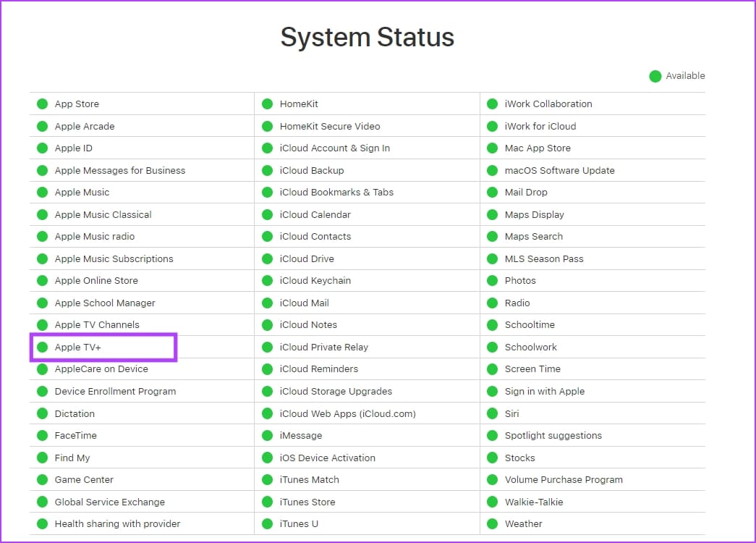
Task: Click the green dot next to HomeKit
Action: [x=268, y=104]
